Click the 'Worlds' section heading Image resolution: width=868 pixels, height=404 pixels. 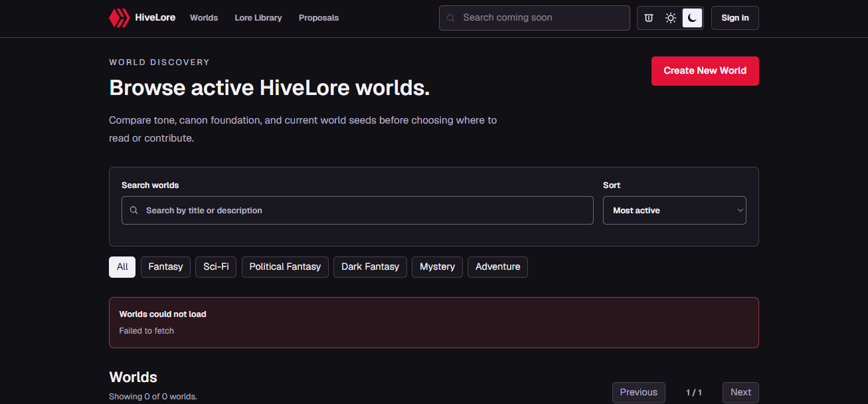[133, 377]
